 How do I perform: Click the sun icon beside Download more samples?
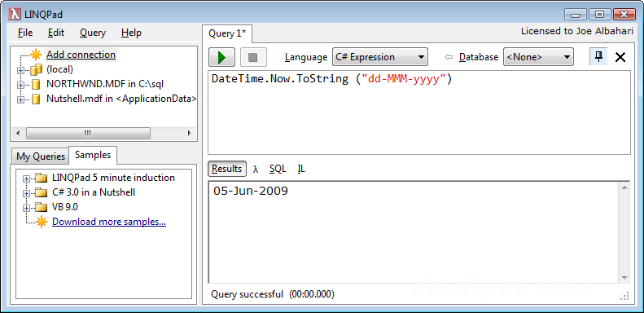(x=41, y=222)
